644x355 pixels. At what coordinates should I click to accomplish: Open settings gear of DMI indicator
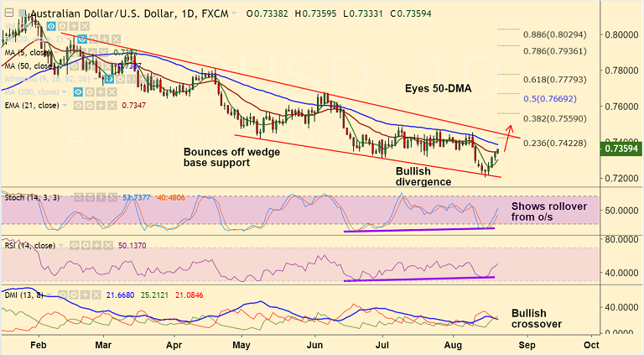click(x=74, y=295)
